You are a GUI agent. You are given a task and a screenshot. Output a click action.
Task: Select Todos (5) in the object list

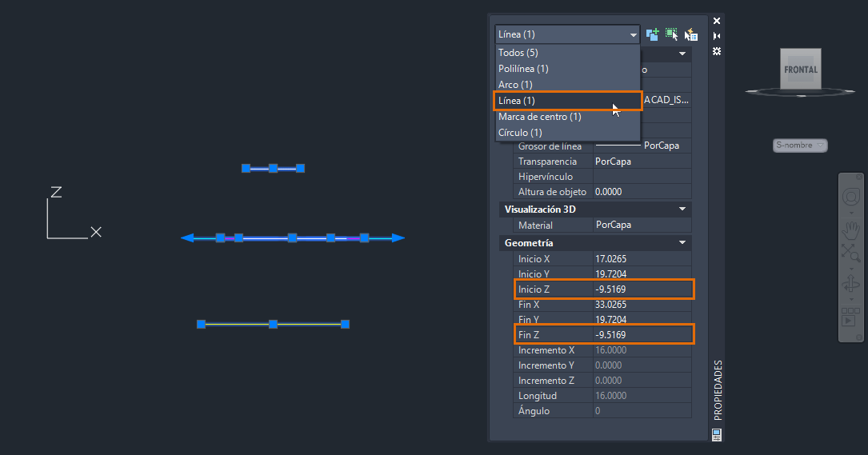coord(567,53)
